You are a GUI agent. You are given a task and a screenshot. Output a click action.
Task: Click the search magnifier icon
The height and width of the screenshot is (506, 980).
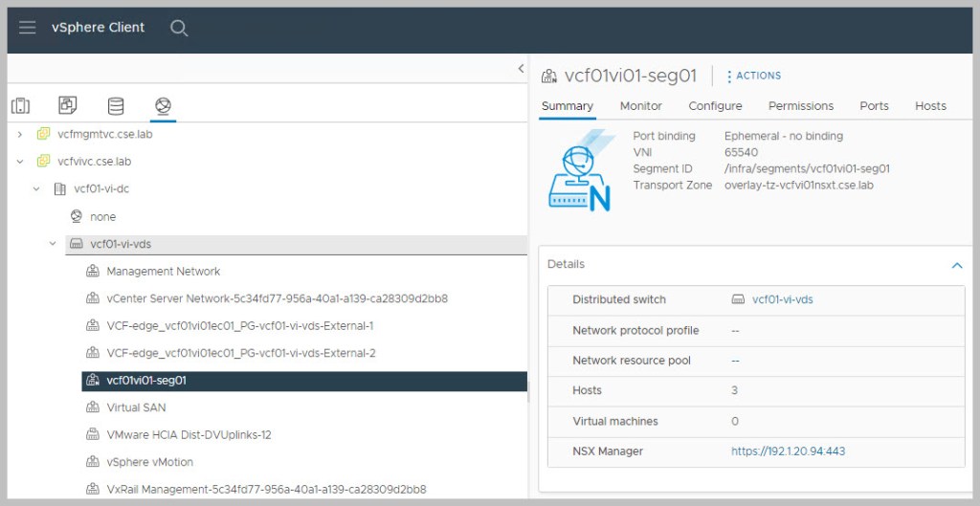[x=179, y=28]
